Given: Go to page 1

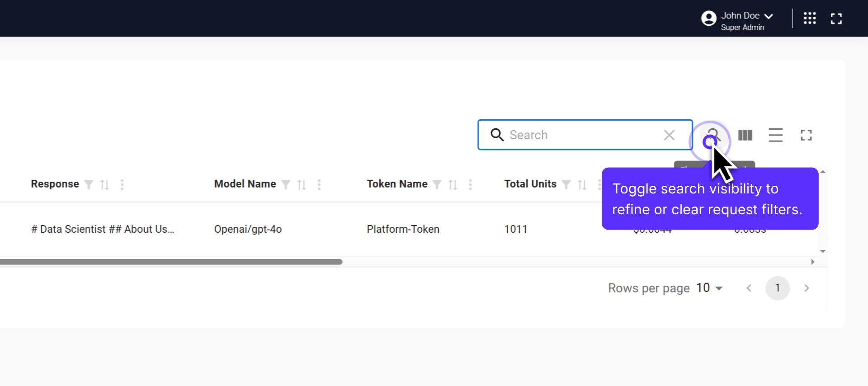Looking at the screenshot, I should tap(777, 288).
